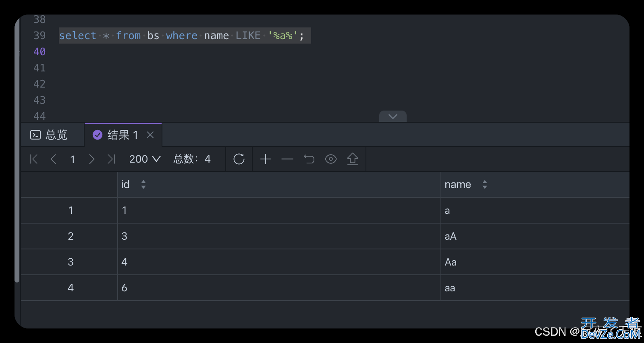Switch to the 总览 overview tab
Image resolution: width=644 pixels, height=343 pixels.
pos(49,135)
